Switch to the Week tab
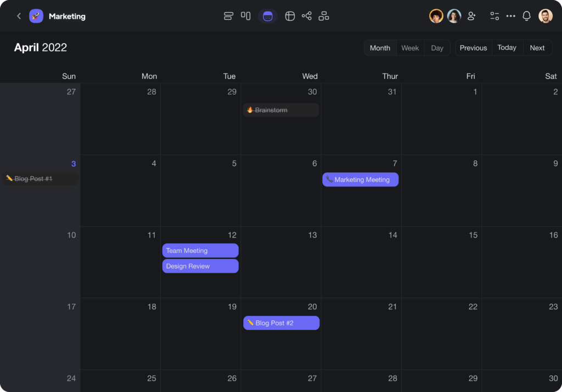562x392 pixels. pos(410,48)
